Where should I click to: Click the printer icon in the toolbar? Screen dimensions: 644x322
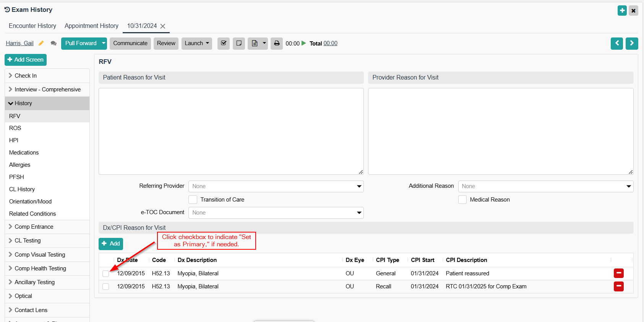(x=277, y=43)
